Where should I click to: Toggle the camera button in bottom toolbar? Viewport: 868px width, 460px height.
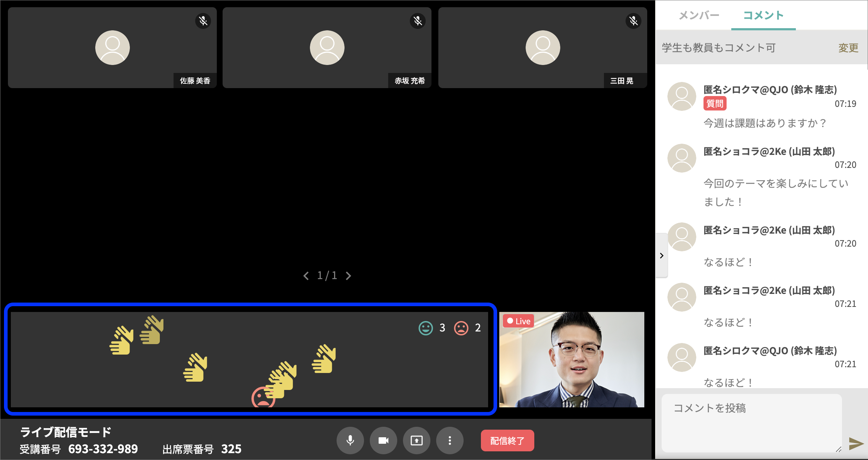[383, 441]
